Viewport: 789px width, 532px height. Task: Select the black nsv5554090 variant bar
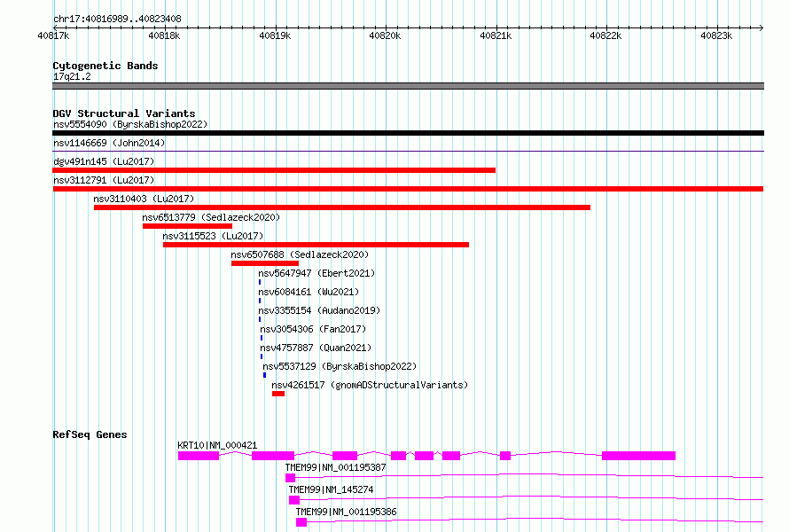(x=408, y=133)
